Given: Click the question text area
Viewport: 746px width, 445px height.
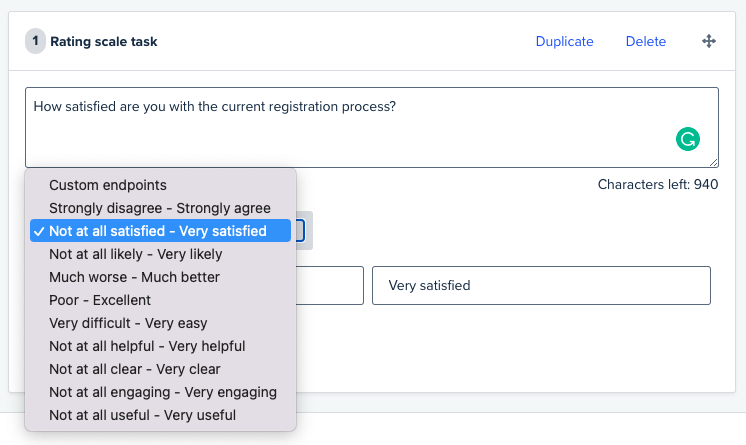Looking at the screenshot, I should coord(372,127).
